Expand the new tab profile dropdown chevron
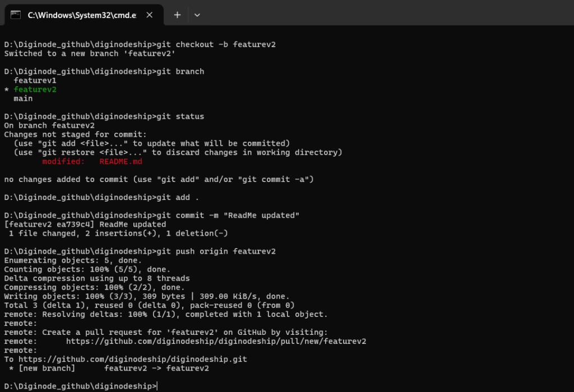This screenshot has width=574, height=392. [x=197, y=15]
